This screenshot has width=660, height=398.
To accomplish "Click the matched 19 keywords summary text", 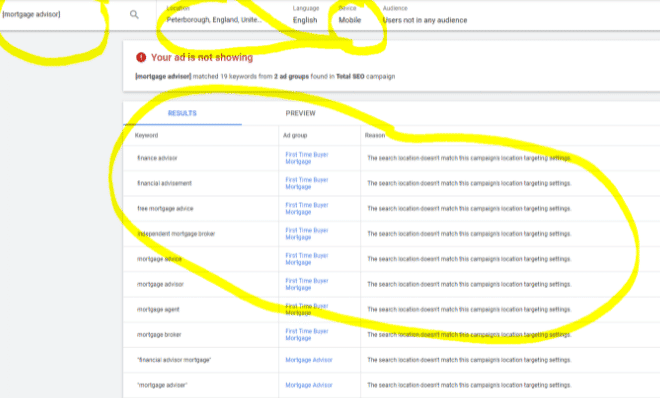I will point(265,77).
